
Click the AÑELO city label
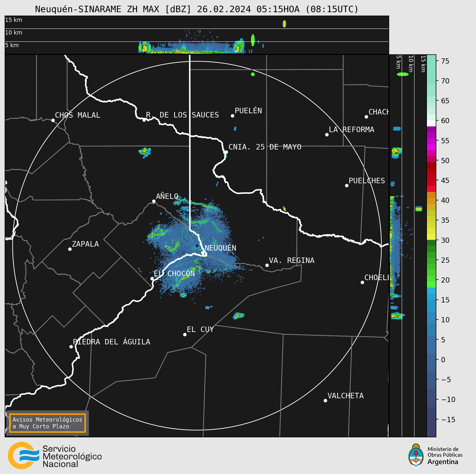[167, 196]
